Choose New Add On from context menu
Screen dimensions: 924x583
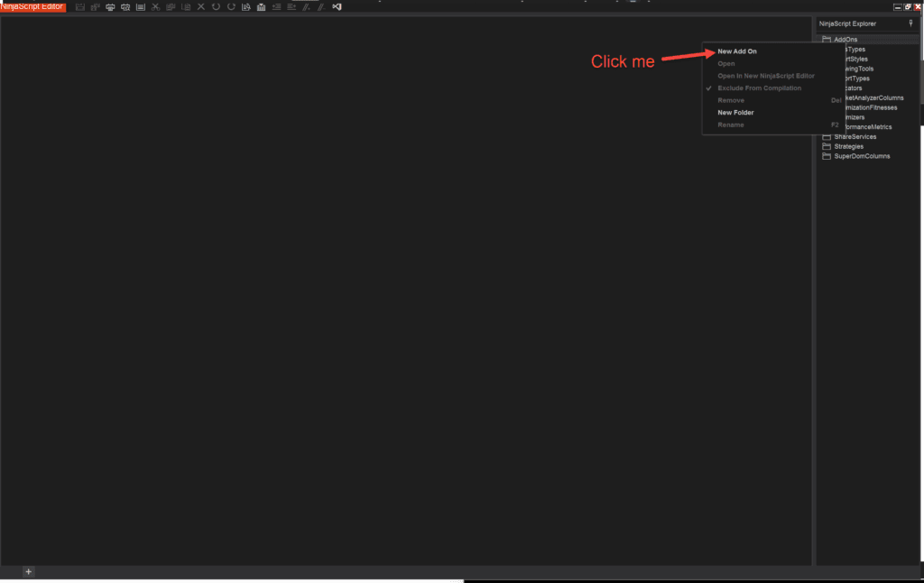736,51
